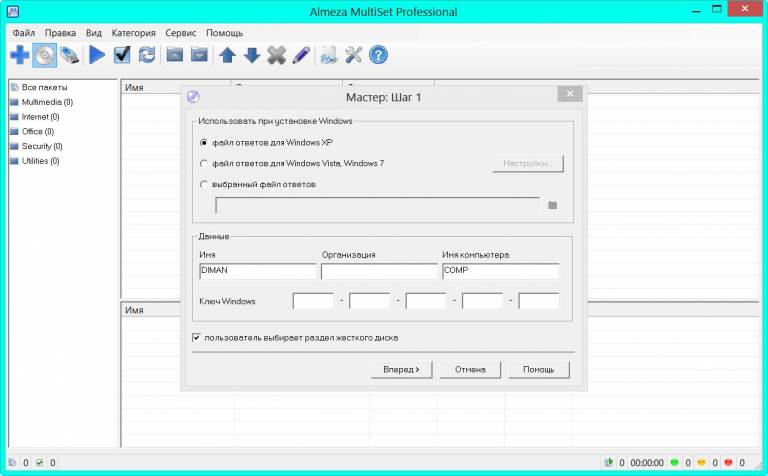This screenshot has height=476, width=768.
Task: Click the packages count icon in status bar
Action: (x=12, y=462)
